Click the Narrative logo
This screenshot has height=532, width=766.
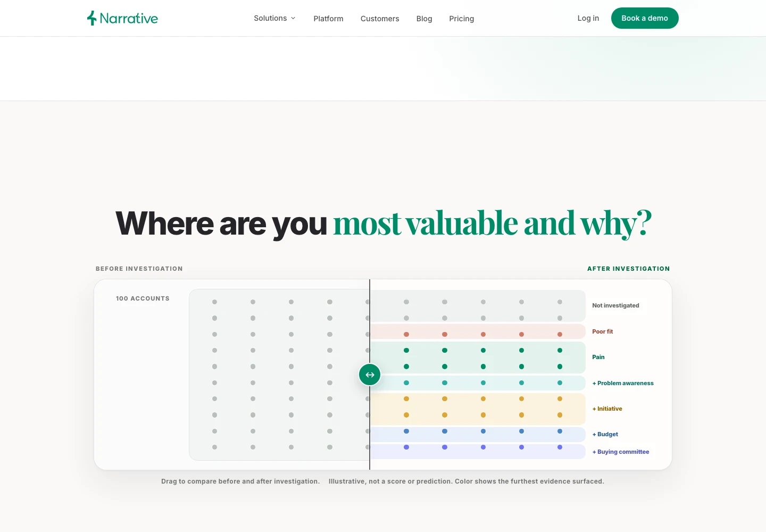click(122, 18)
